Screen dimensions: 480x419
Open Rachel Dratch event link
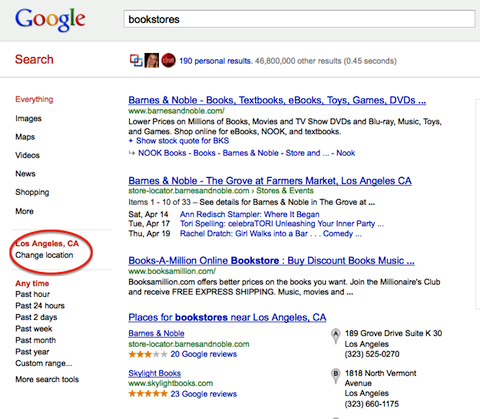click(x=271, y=234)
